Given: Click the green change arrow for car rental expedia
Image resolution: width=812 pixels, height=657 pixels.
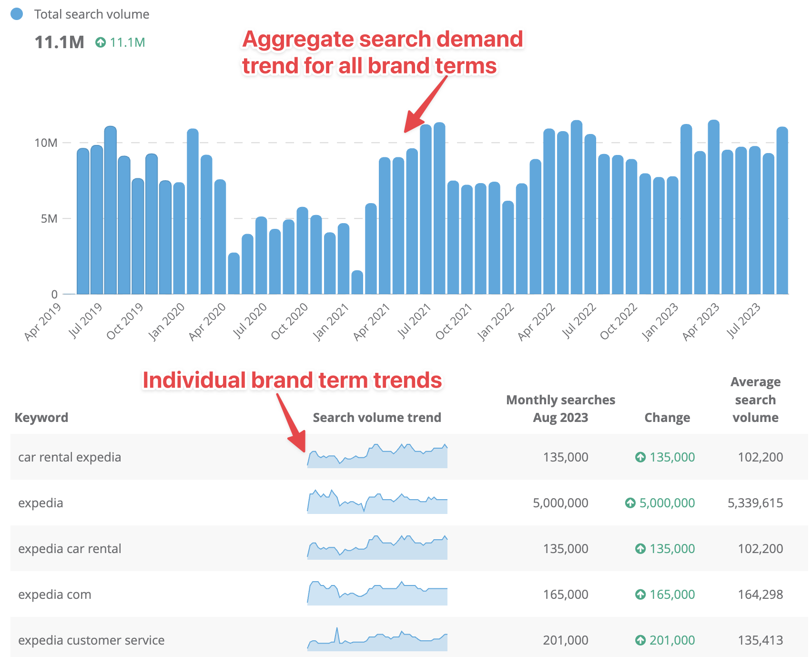Looking at the screenshot, I should 640,457.
